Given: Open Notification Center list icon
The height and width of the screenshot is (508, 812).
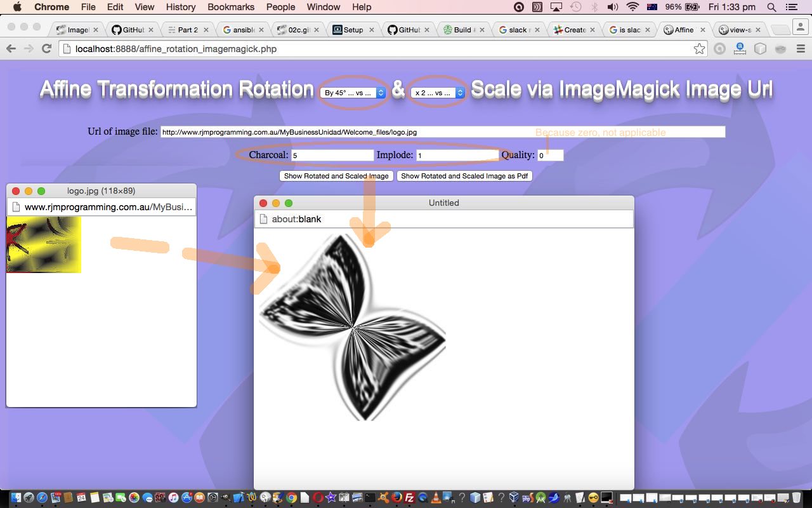Looking at the screenshot, I should [x=791, y=7].
